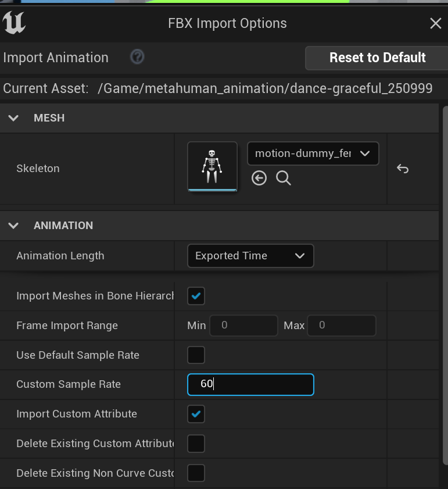The width and height of the screenshot is (448, 489).
Task: Click the Frame Import Range Max field
Action: click(341, 326)
